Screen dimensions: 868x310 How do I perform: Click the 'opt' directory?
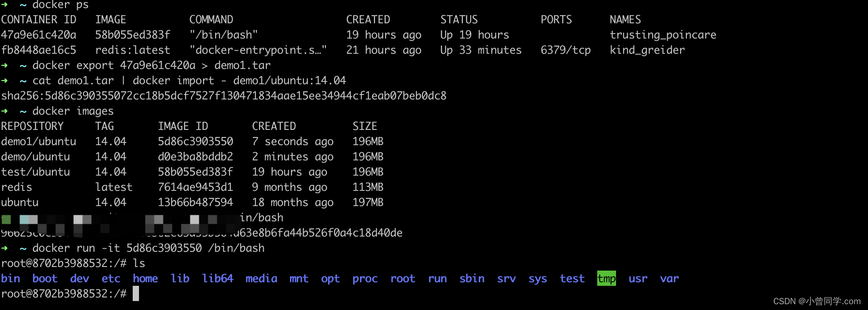click(x=330, y=279)
